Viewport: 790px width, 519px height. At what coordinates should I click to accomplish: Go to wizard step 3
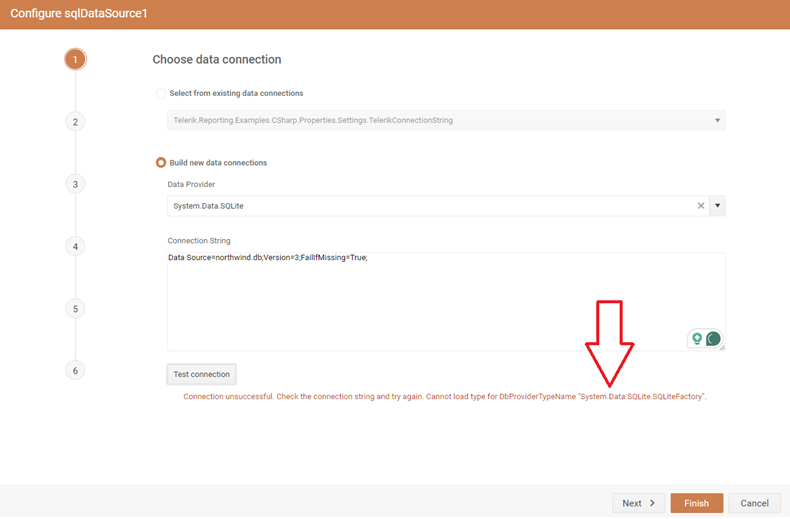pos(75,184)
